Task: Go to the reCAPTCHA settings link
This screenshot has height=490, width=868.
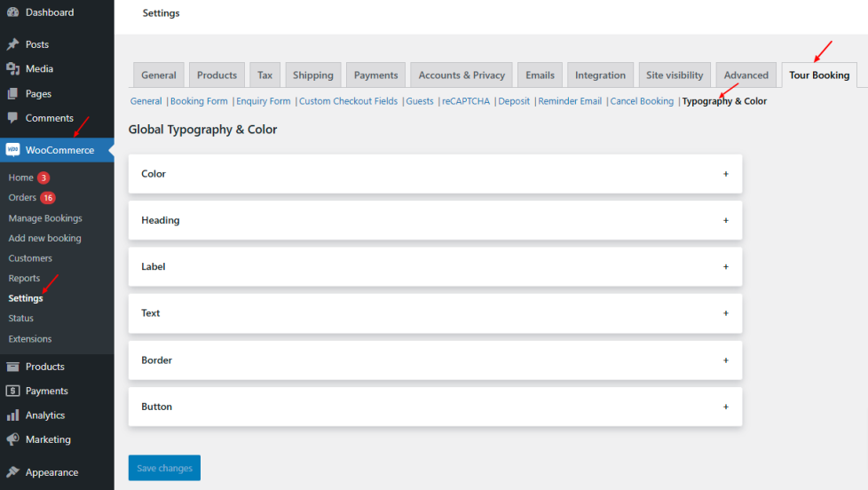Action: point(466,101)
